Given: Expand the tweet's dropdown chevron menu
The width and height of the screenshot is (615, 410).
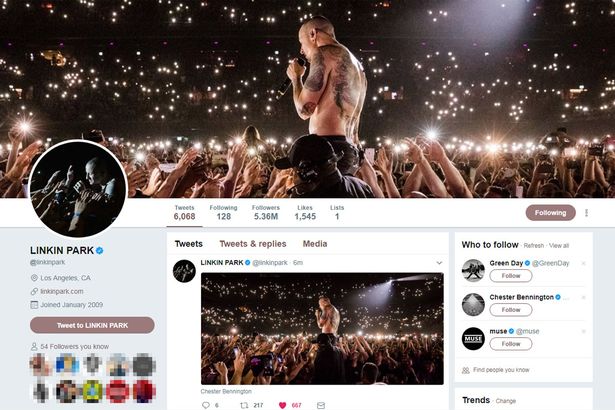Looking at the screenshot, I should [439, 263].
